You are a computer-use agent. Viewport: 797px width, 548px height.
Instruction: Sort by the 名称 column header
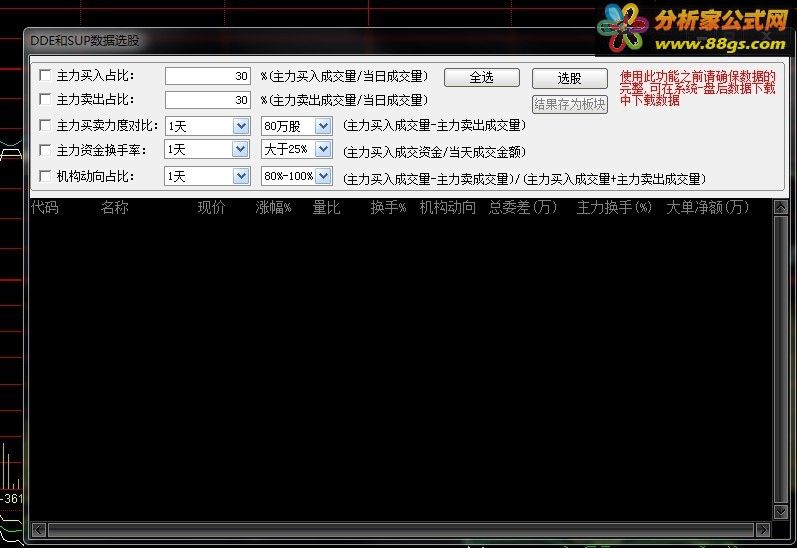114,207
